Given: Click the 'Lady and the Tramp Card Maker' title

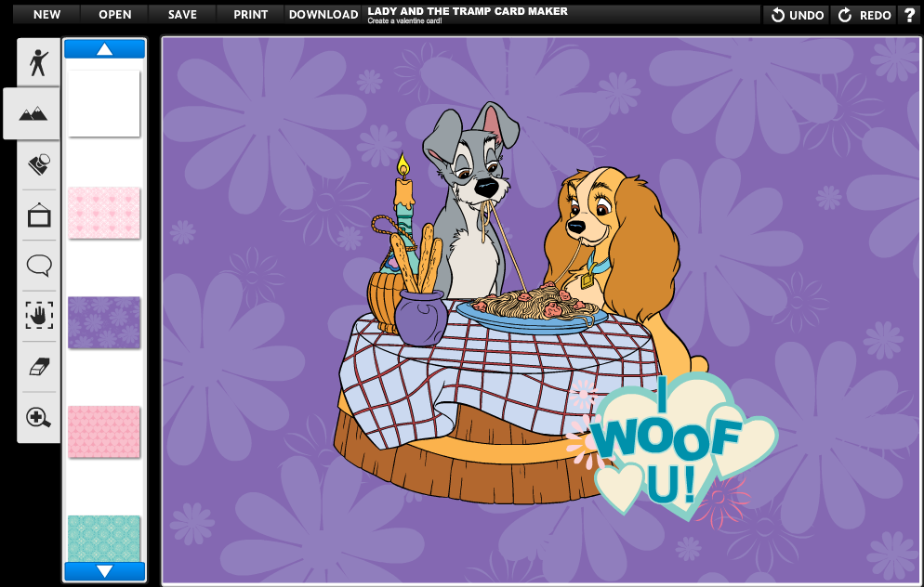Looking at the screenshot, I should 468,11.
